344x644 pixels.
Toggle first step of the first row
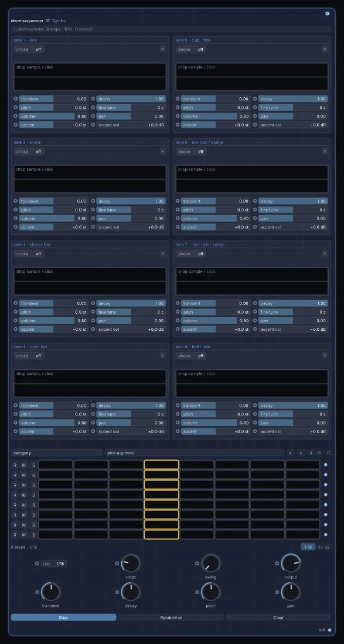(x=56, y=465)
